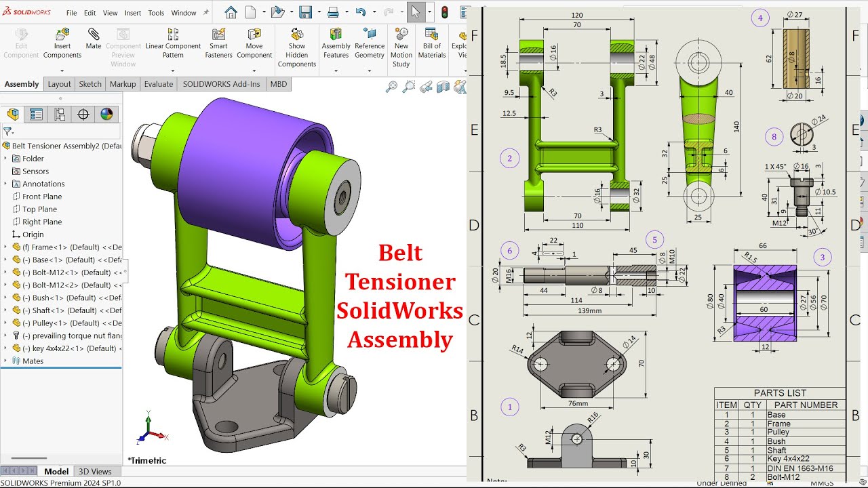Click Zoom to Area magnifier icon
The width and height of the screenshot is (868, 488).
[x=408, y=86]
